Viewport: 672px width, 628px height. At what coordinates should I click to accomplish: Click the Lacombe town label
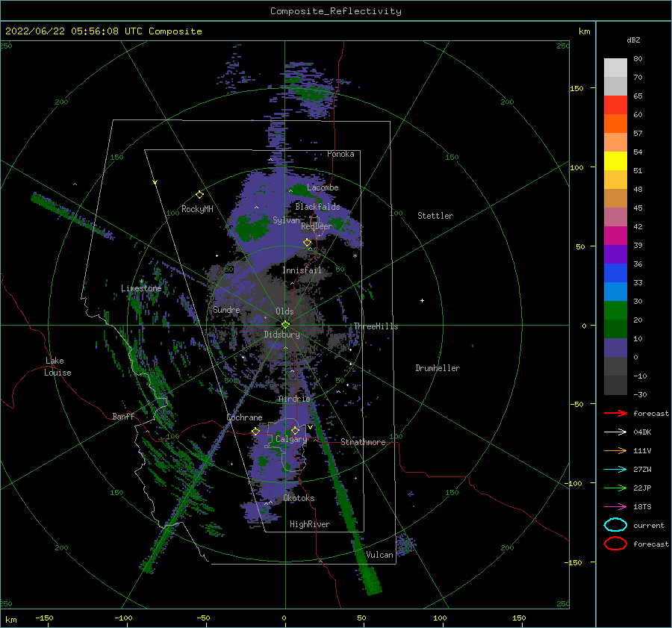(x=323, y=187)
